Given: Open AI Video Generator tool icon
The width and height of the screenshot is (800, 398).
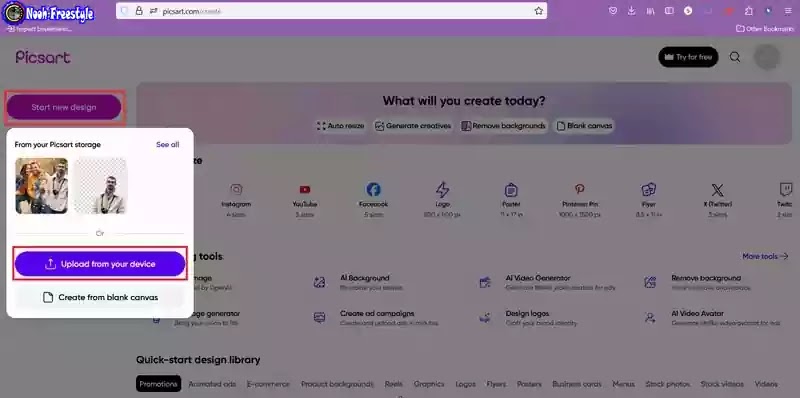Looking at the screenshot, I should (485, 282).
